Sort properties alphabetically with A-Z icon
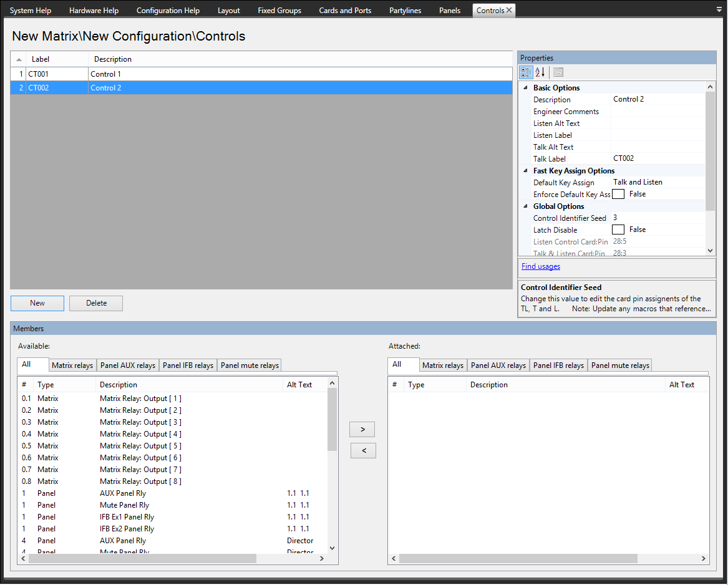728x585 pixels. coord(540,72)
